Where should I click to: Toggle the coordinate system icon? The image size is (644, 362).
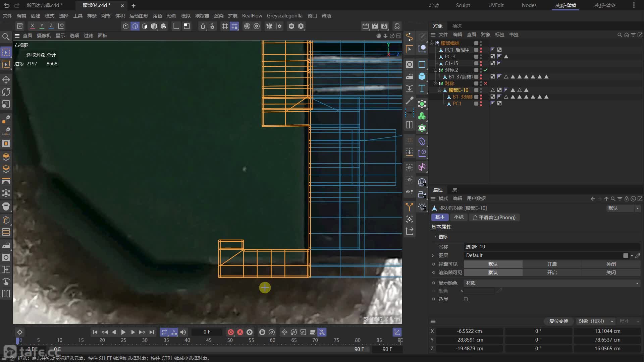[x=61, y=26]
